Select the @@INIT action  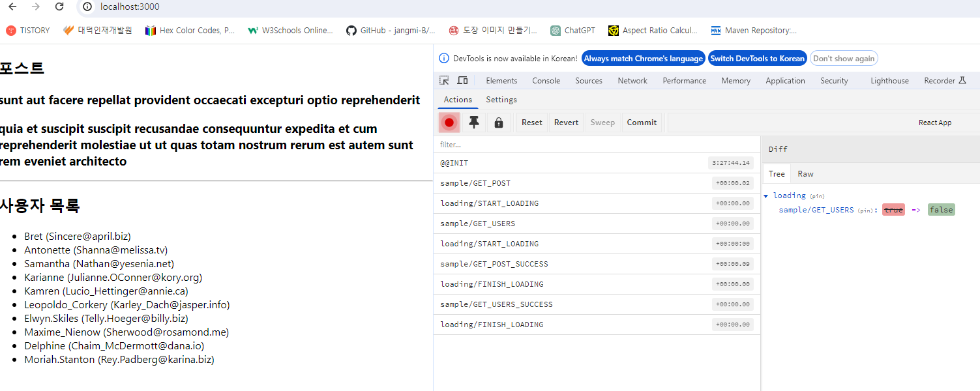(597, 163)
